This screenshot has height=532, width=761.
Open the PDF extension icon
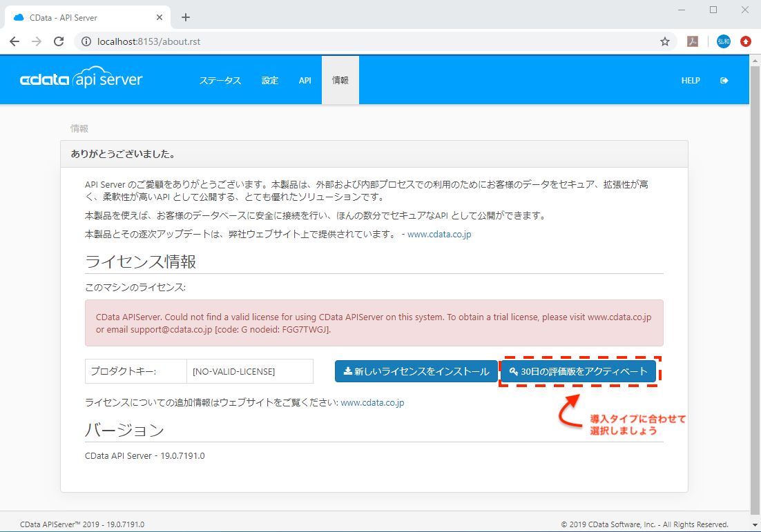click(x=693, y=41)
